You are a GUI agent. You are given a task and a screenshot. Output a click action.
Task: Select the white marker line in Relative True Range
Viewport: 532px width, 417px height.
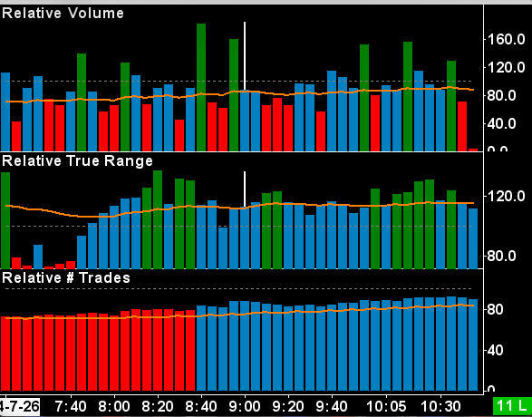coord(245,189)
